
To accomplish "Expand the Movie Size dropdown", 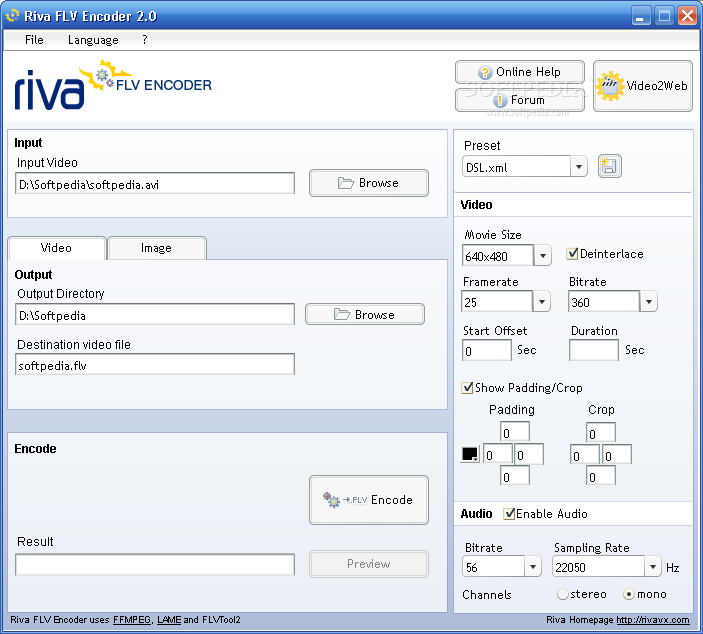I will click(x=542, y=256).
